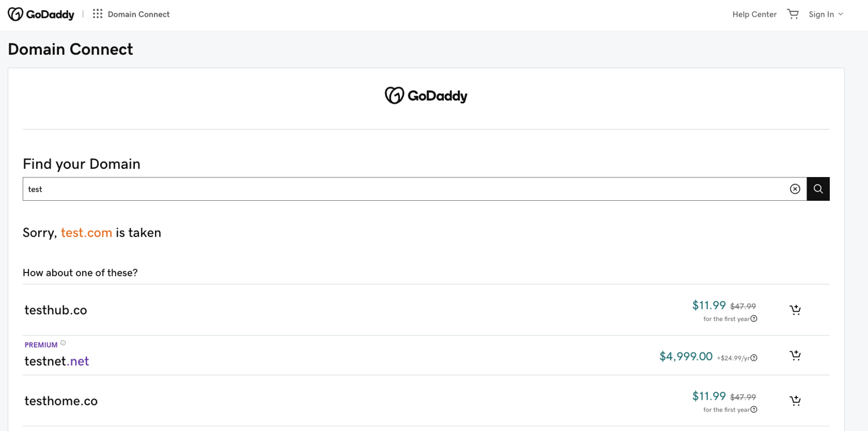Click the info circle beside $24.99/yr renewal
Image resolution: width=868 pixels, height=431 pixels.
[x=753, y=358]
